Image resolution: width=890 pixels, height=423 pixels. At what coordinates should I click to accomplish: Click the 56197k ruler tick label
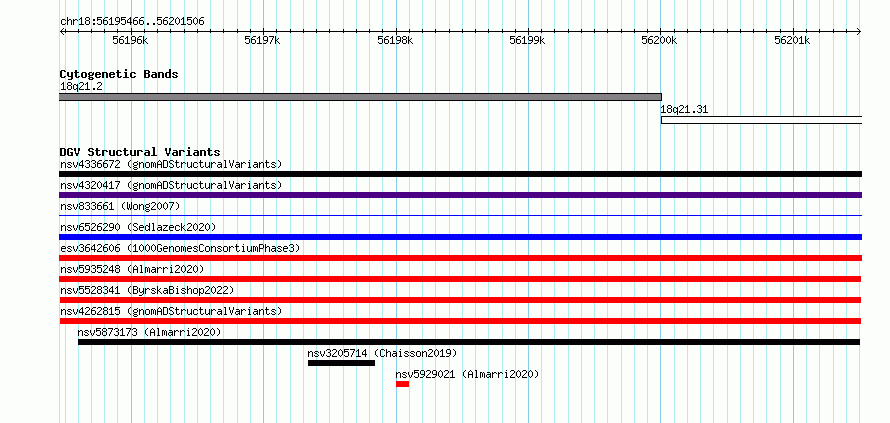coord(262,40)
